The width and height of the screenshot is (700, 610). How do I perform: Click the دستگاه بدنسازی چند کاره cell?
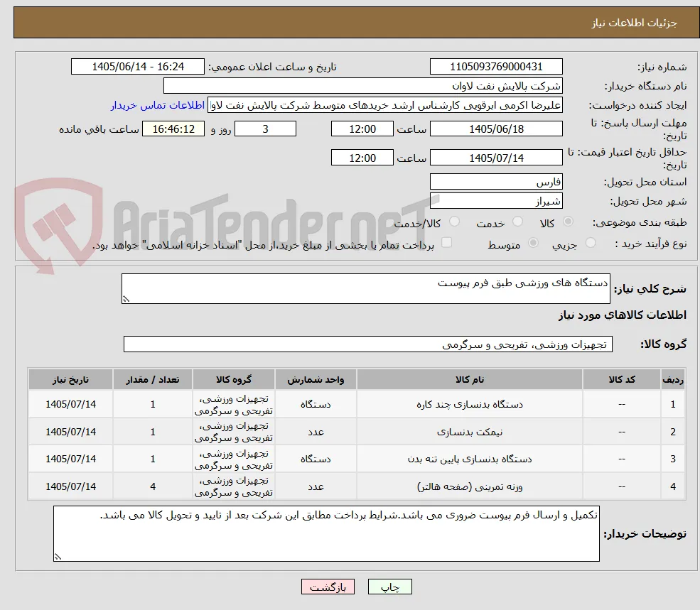point(470,404)
